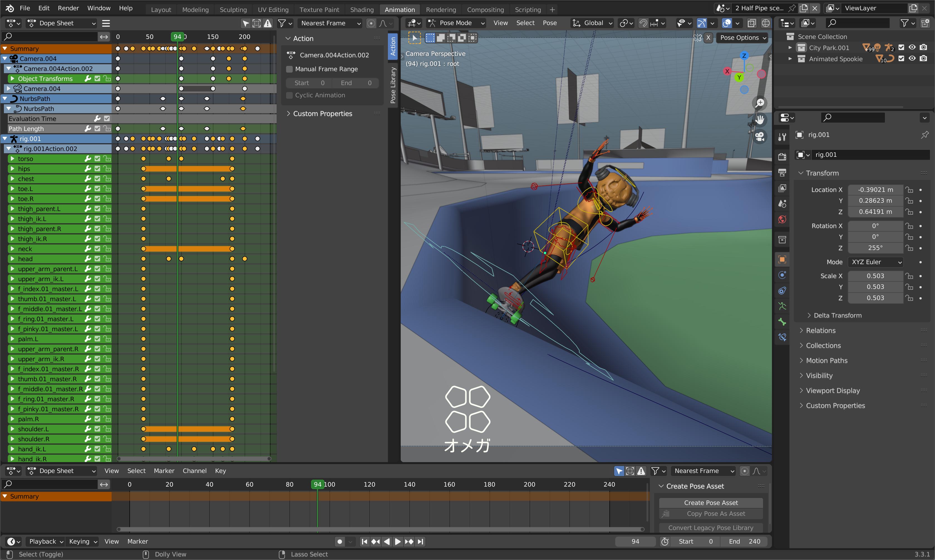Open the Bone Constraints properties tab icon
Screen dimensions: 935x560
[782, 337]
